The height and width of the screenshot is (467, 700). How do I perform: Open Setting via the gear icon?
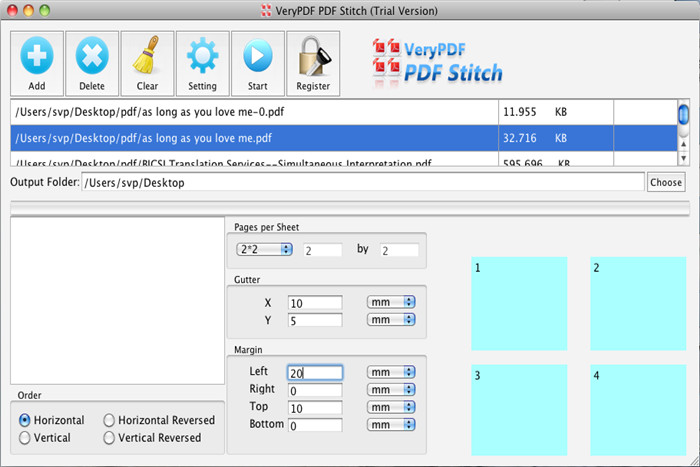[x=202, y=56]
